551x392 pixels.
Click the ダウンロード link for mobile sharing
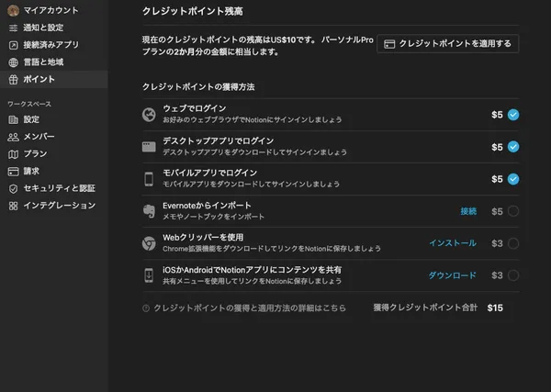tap(452, 275)
